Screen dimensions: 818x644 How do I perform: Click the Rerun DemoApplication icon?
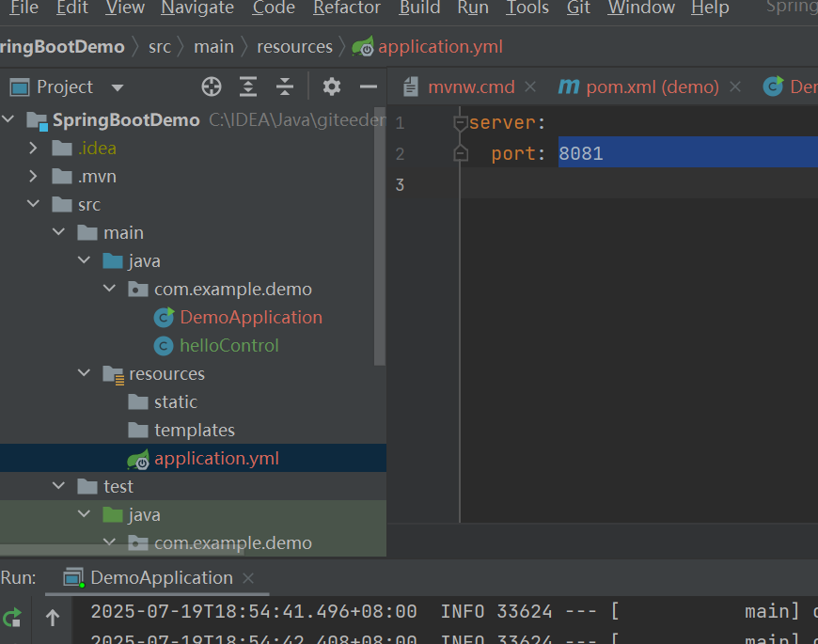[x=12, y=618]
